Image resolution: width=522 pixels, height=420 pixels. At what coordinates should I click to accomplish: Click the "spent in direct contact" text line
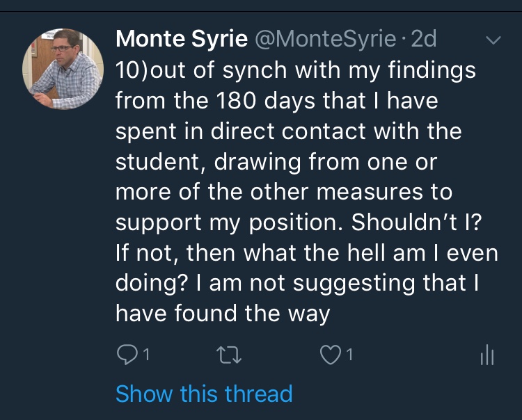point(288,133)
